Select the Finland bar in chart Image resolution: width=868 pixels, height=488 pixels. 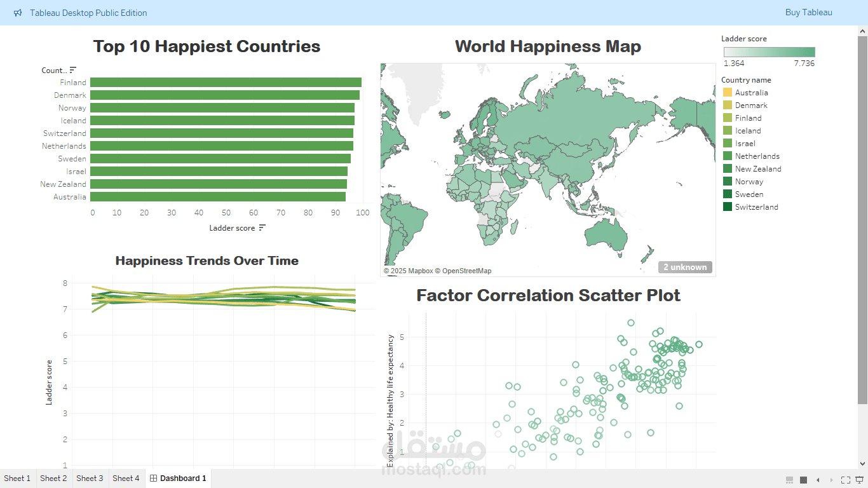226,82
